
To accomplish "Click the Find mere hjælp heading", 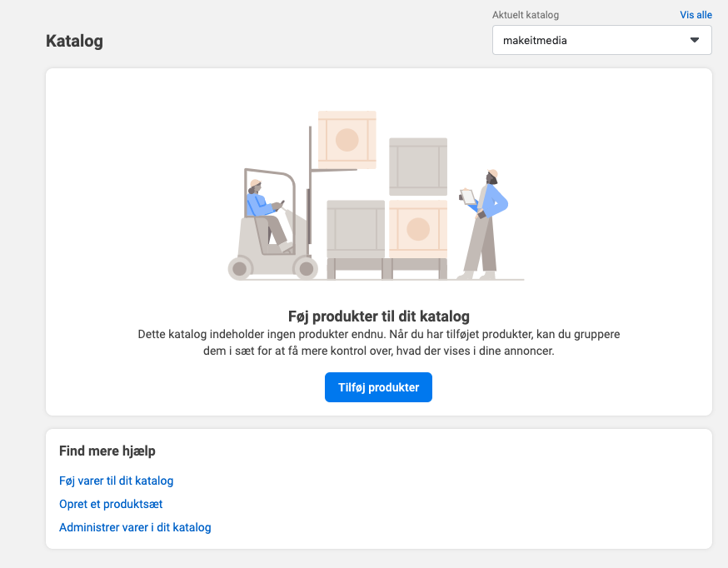I will point(107,451).
